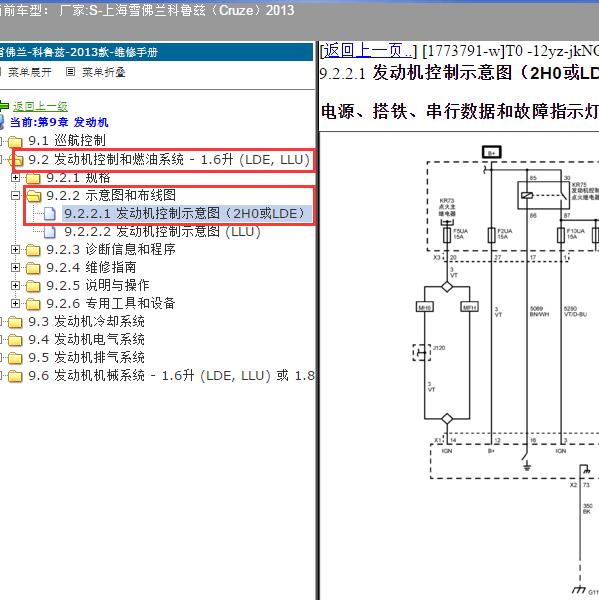The width and height of the screenshot is (599, 600).
Task: Click the J120 connector symbol in diagram
Action: click(x=422, y=352)
